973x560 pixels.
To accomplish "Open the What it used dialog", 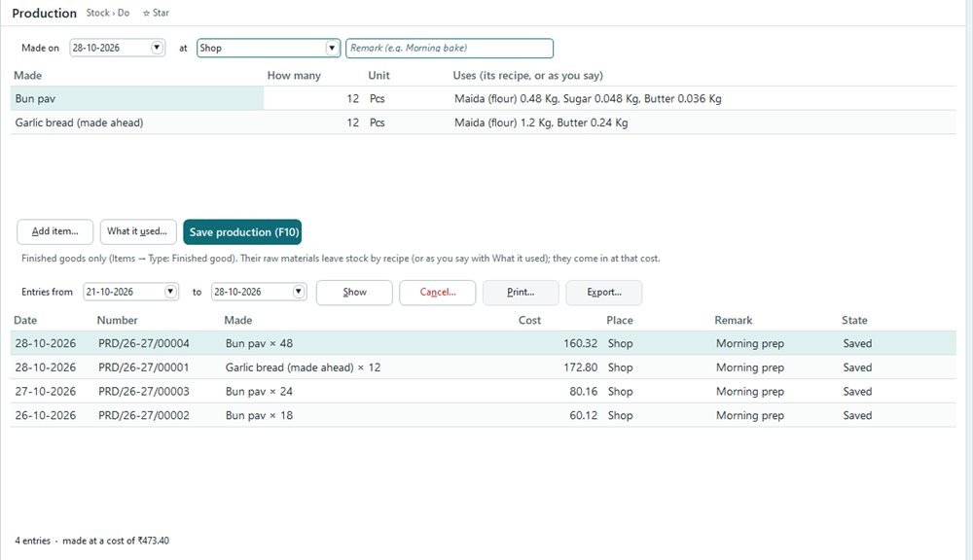I will (x=138, y=231).
